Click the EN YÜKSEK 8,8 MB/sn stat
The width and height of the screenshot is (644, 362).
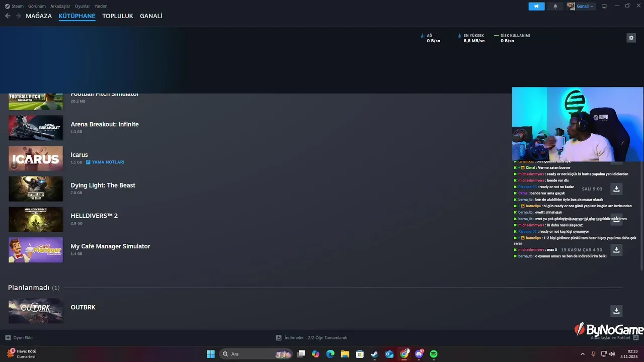coord(471,38)
